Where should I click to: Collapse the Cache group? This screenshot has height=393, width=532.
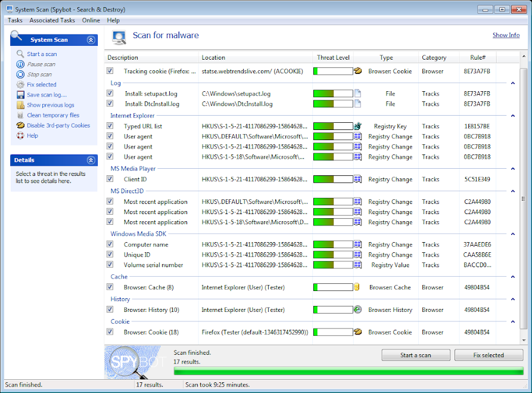(x=513, y=277)
